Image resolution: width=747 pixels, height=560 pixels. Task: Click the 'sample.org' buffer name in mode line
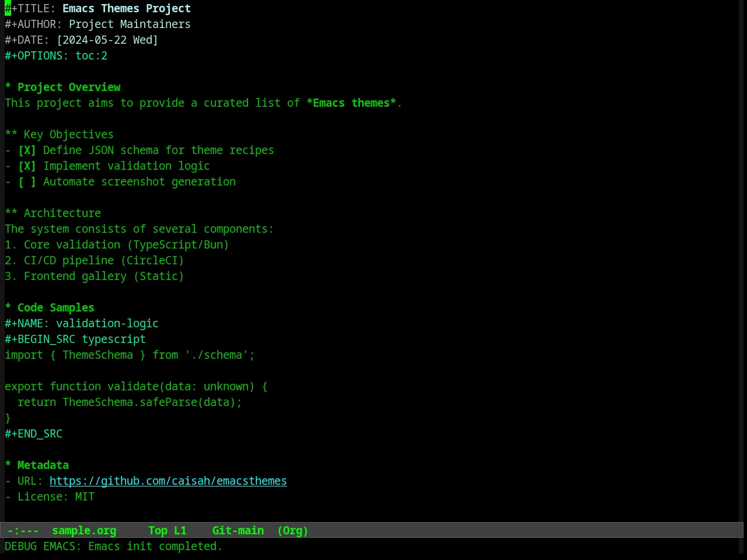click(84, 531)
